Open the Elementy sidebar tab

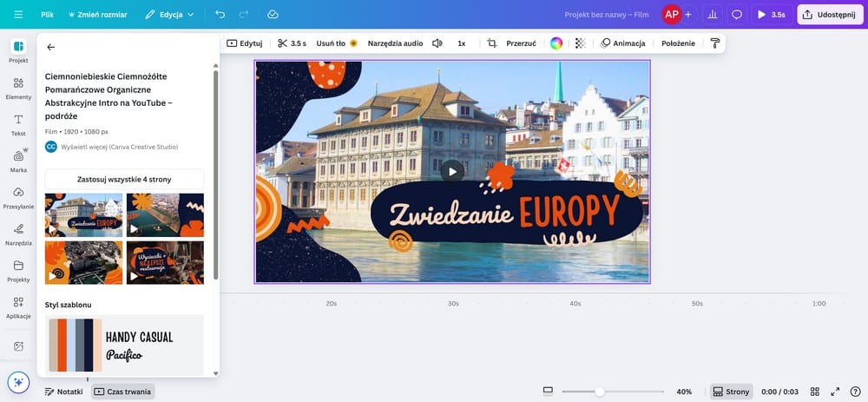[x=18, y=88]
